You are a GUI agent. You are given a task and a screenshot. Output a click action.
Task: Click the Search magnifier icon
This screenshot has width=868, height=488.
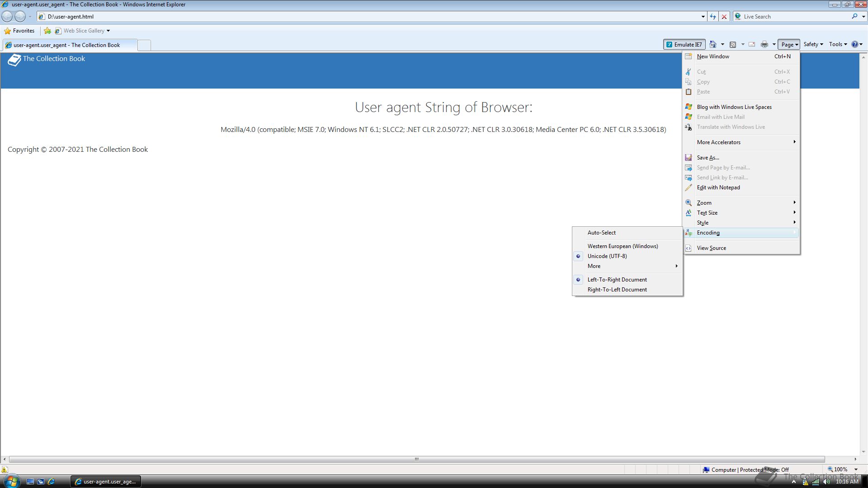854,17
